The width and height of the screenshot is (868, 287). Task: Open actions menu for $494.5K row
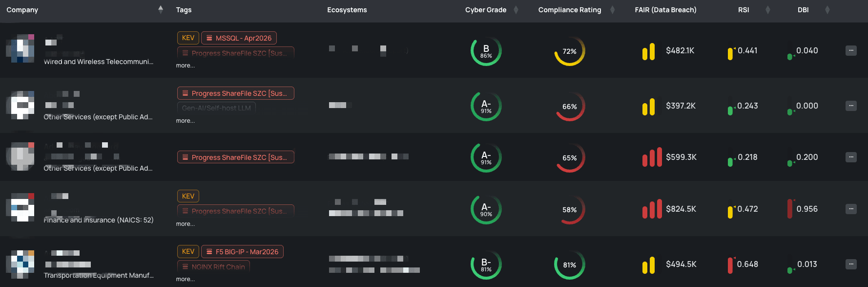[851, 264]
